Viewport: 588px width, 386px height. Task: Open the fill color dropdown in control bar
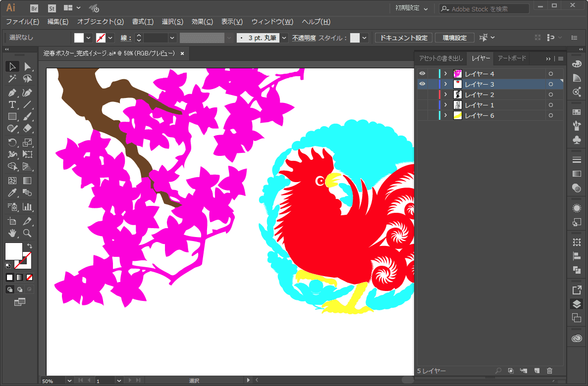[x=89, y=38]
